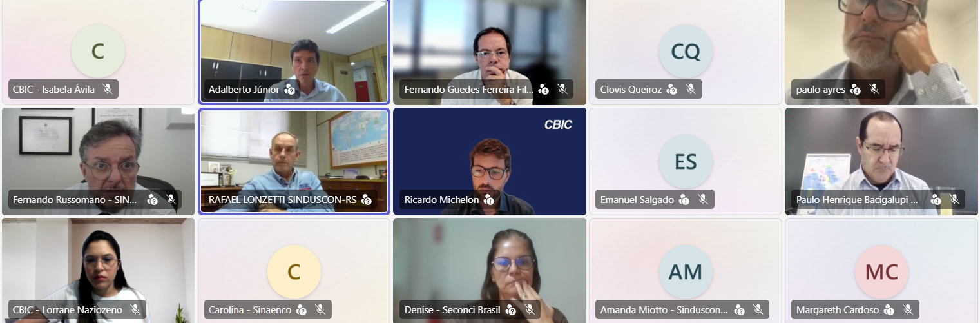Viewport: 980px width, 323px height.
Task: Click Adalberto Júnior's participant status icon
Action: (290, 90)
